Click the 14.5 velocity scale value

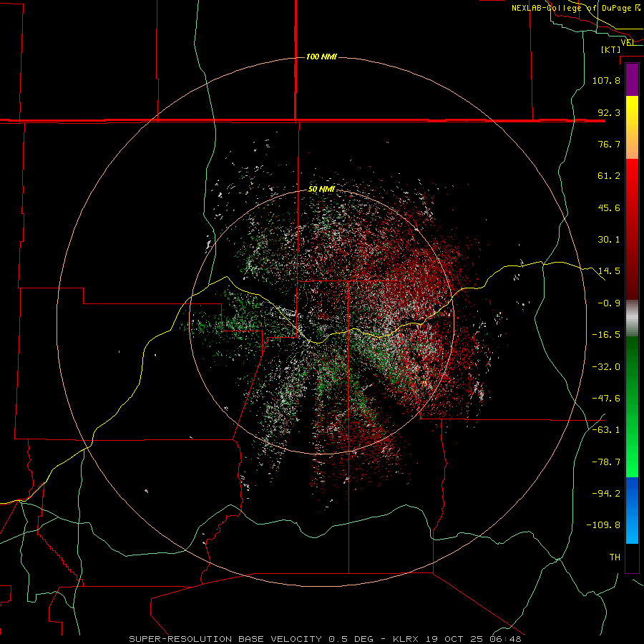click(609, 271)
